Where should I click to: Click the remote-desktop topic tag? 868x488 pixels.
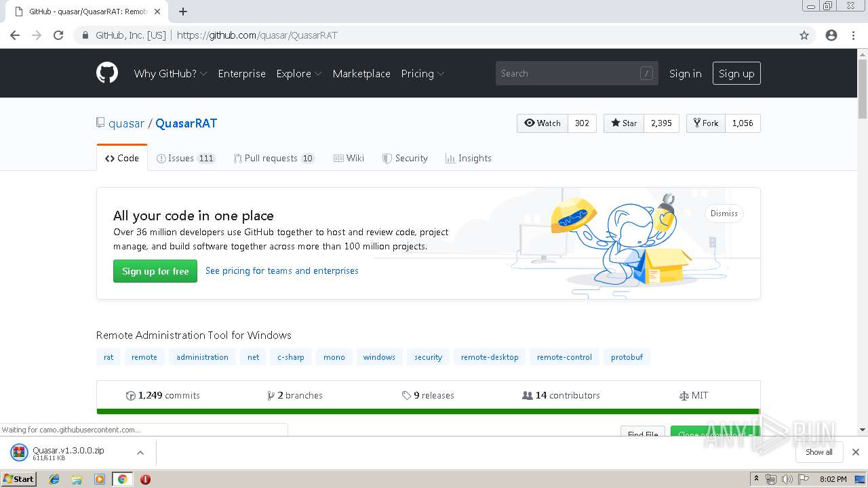coord(490,357)
